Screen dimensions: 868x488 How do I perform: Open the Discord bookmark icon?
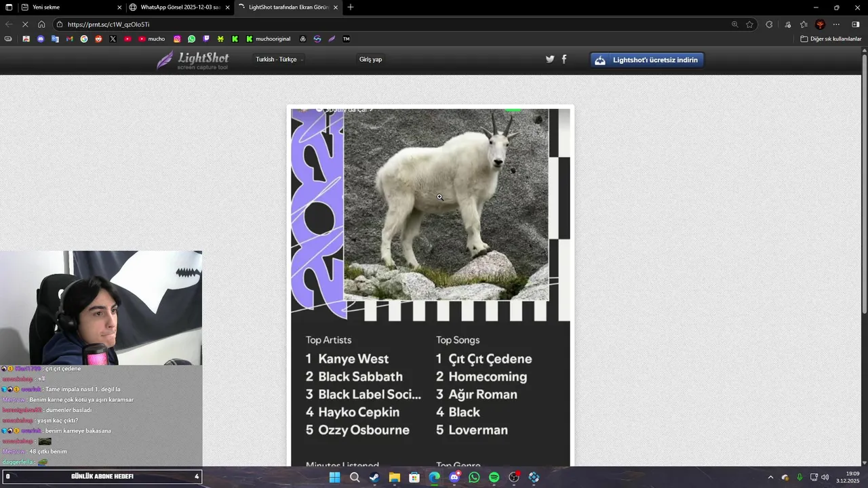pyautogui.click(x=41, y=39)
